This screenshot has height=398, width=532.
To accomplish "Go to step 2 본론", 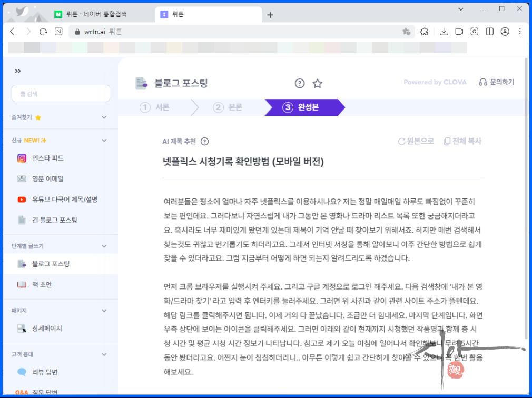I will 228,107.
